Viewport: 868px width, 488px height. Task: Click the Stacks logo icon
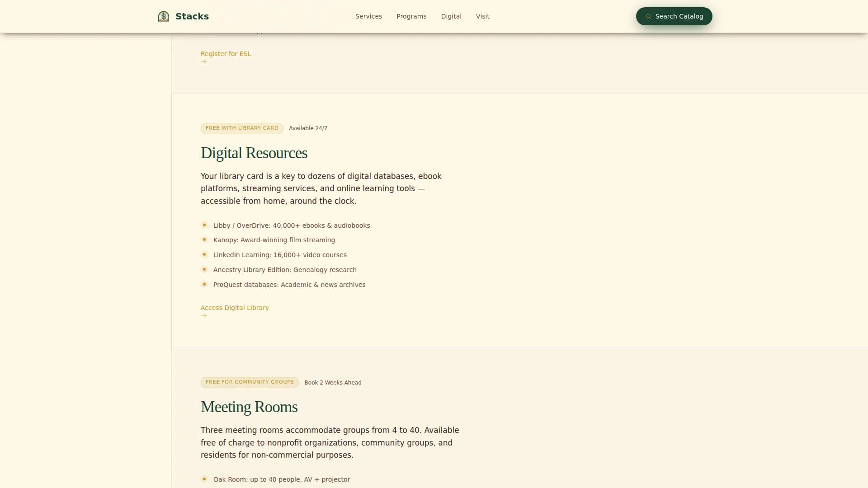164,17
